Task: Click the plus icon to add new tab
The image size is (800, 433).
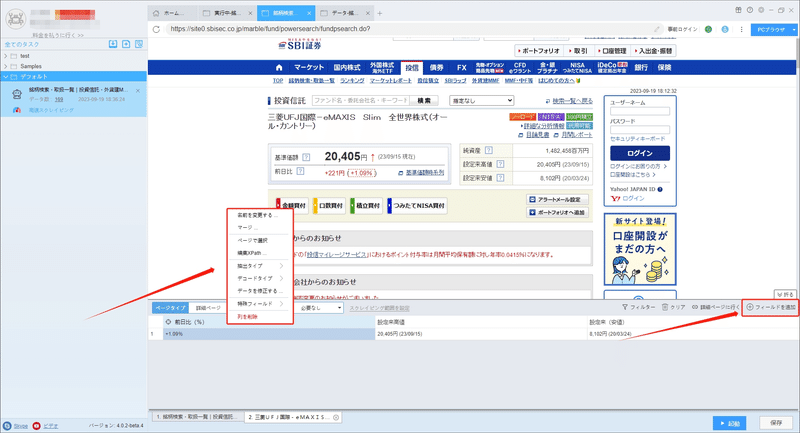Action: (x=380, y=13)
